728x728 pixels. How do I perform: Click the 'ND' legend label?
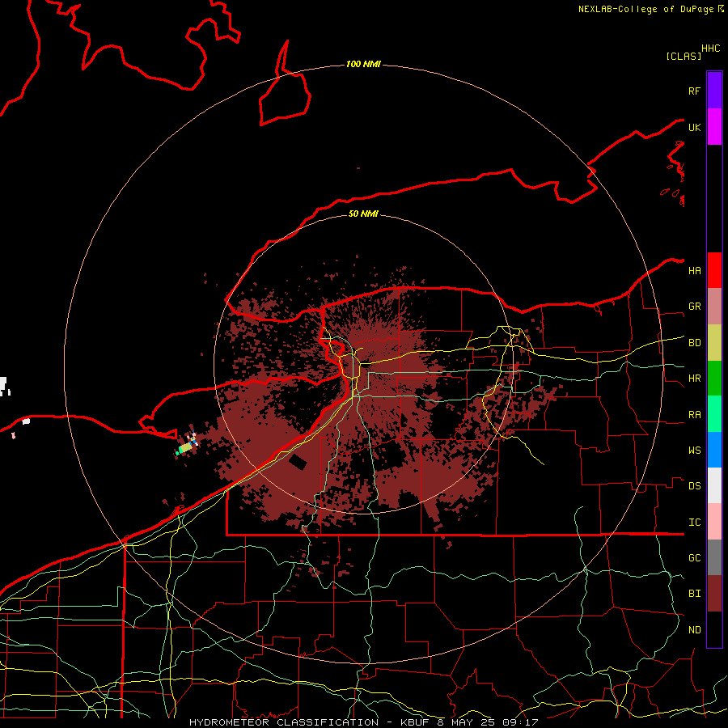[x=694, y=630]
